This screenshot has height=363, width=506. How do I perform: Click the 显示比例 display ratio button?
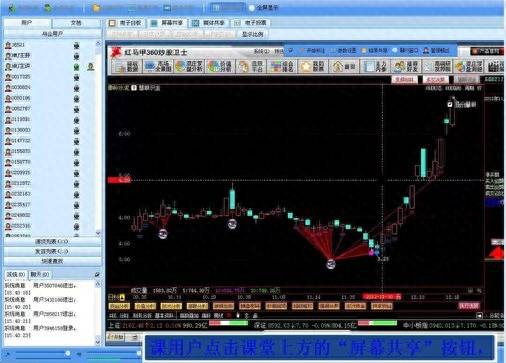[x=253, y=34]
